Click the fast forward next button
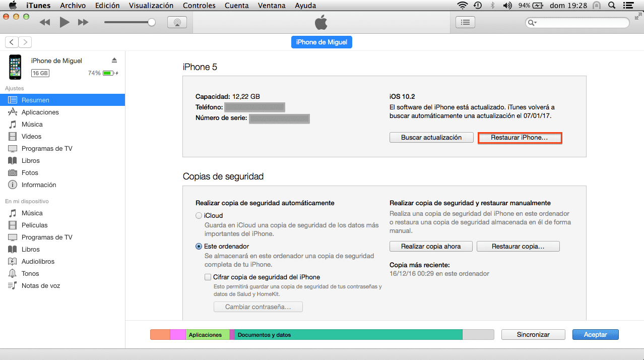Image resolution: width=644 pixels, height=360 pixels. pos(84,22)
